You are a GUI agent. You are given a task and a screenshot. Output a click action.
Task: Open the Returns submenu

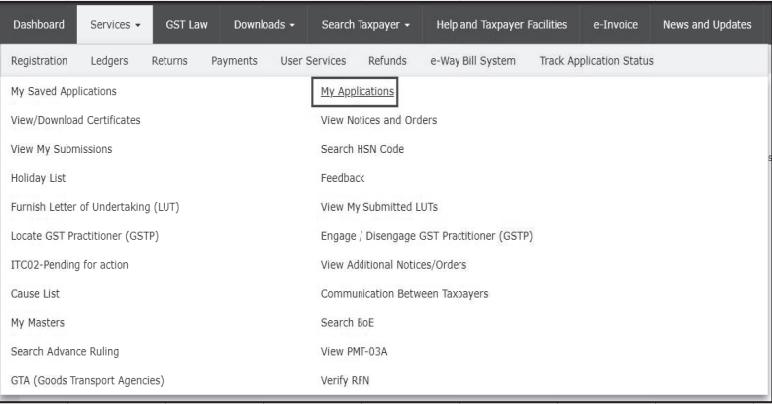(169, 62)
